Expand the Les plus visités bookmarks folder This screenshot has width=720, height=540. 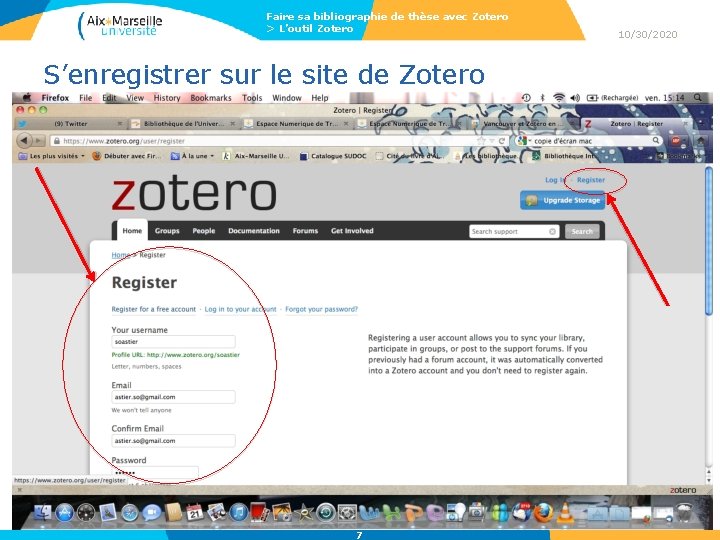(51, 156)
